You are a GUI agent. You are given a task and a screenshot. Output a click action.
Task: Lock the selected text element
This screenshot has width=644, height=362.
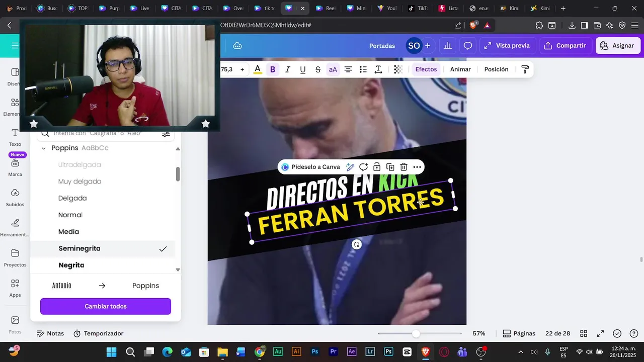377,167
